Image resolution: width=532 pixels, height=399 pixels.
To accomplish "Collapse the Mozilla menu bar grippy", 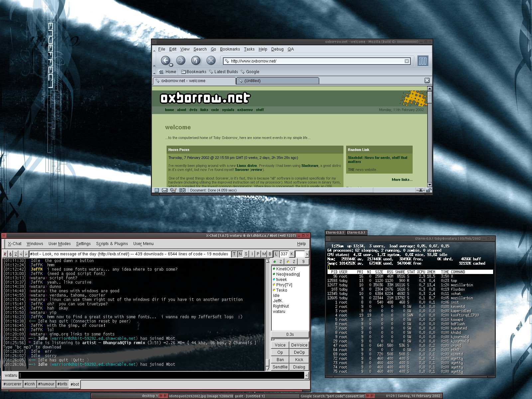I will click(154, 49).
